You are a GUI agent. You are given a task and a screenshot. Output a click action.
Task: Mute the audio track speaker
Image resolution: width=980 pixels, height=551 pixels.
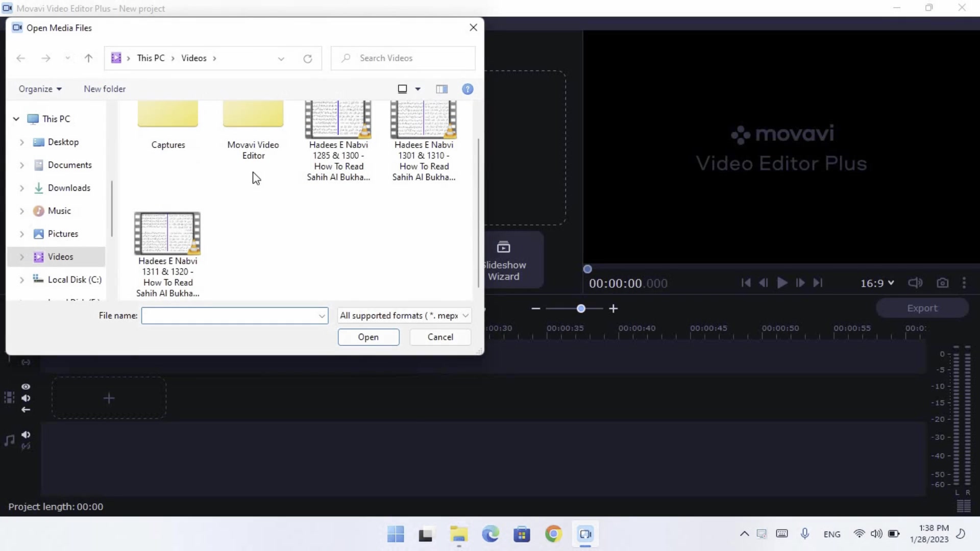pos(26,435)
